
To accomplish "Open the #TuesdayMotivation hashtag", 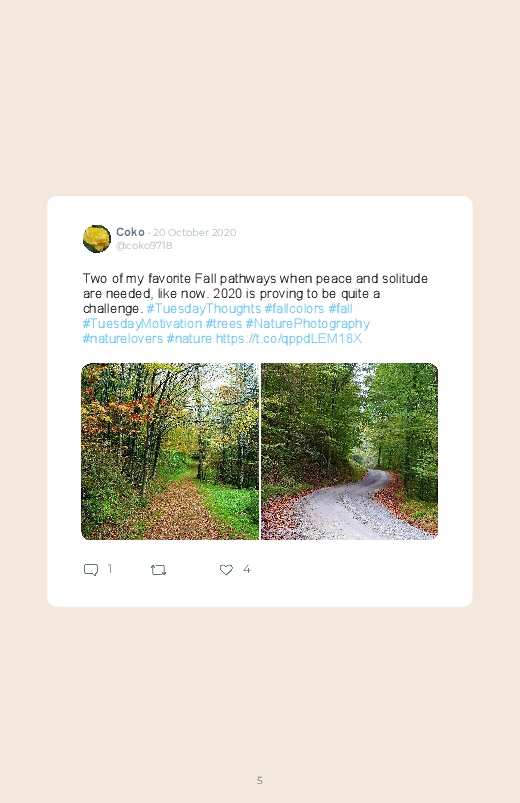I will [142, 324].
